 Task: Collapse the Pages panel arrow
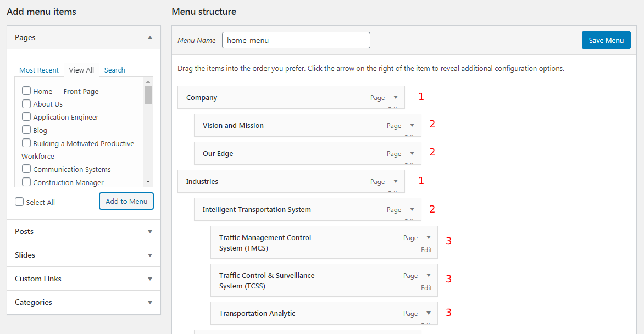(150, 37)
